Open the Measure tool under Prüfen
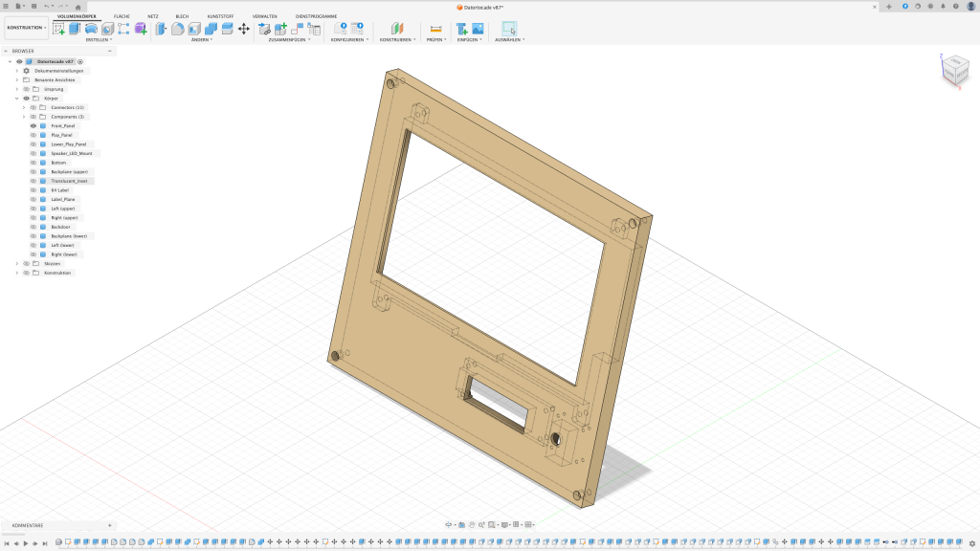980x551 pixels. point(435,29)
